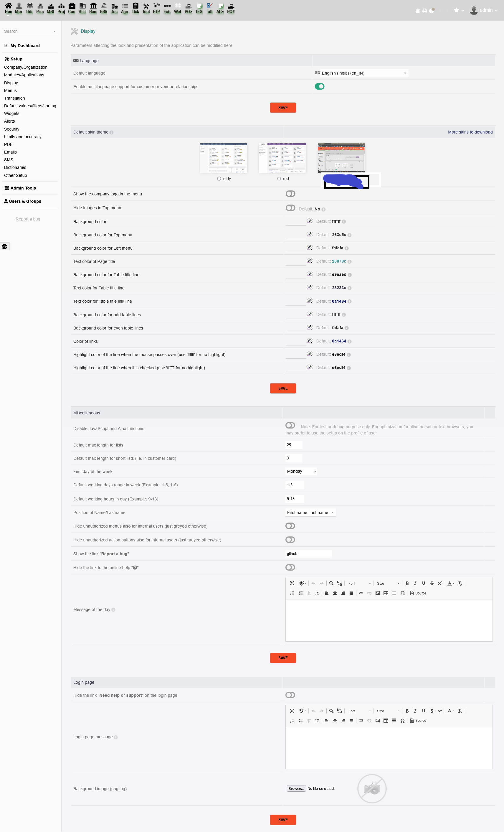Toggle Hide unauthorized menus for internal users
The height and width of the screenshot is (832, 504).
(290, 526)
